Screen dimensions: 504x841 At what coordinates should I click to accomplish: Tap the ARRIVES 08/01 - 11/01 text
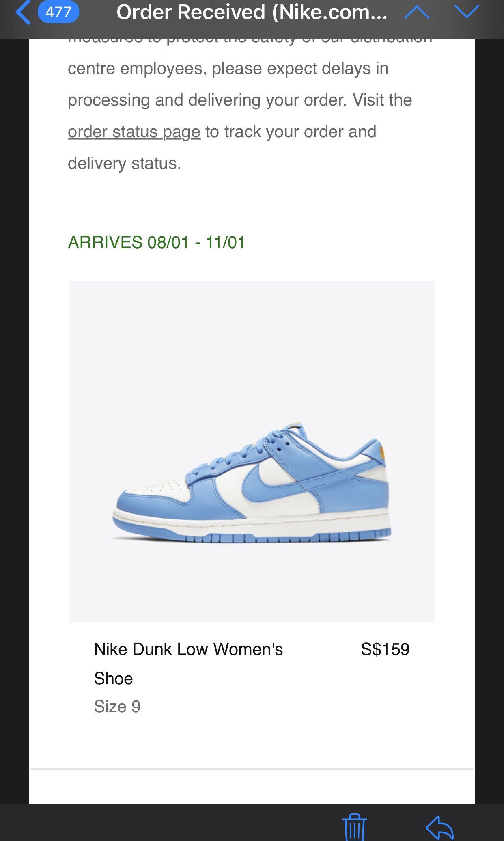tap(156, 242)
